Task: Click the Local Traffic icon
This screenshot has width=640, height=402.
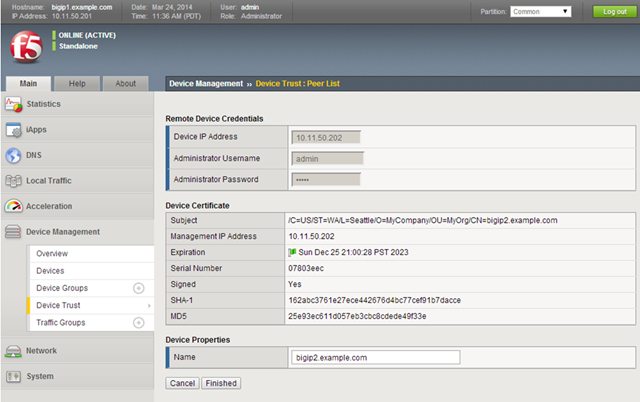Action: 14,181
